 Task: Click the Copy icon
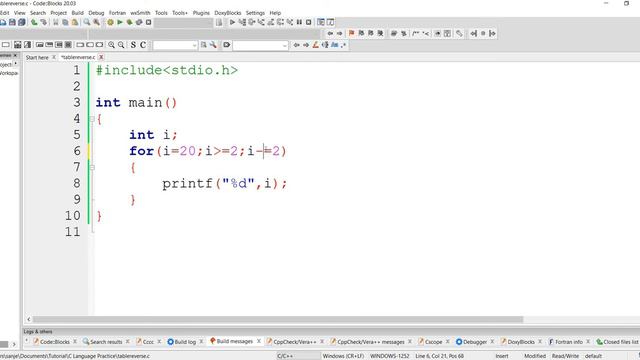(x=65, y=22)
